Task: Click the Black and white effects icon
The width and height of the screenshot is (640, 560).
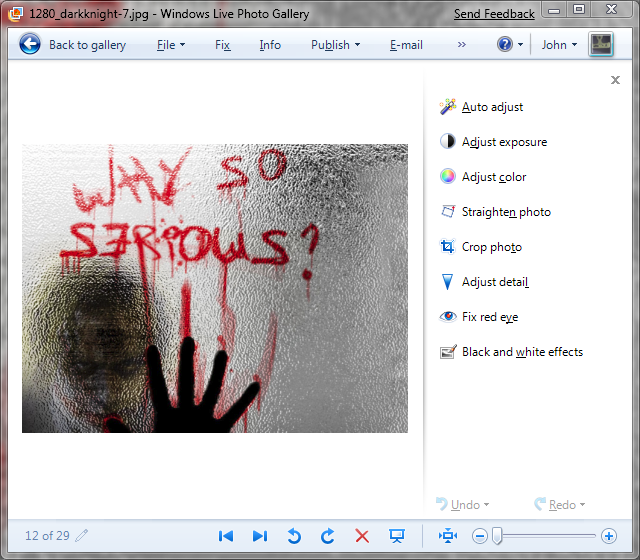Action: pos(447,351)
